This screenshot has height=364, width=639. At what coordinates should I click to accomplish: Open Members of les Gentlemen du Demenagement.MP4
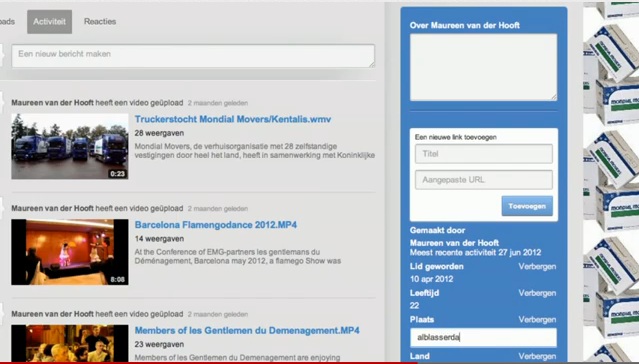[x=247, y=331]
